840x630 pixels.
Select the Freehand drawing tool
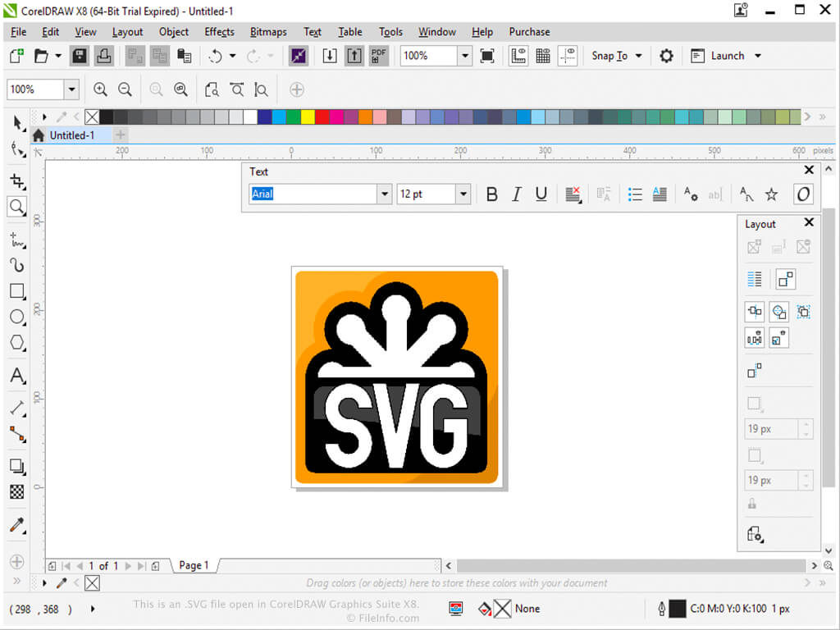pos(17,240)
